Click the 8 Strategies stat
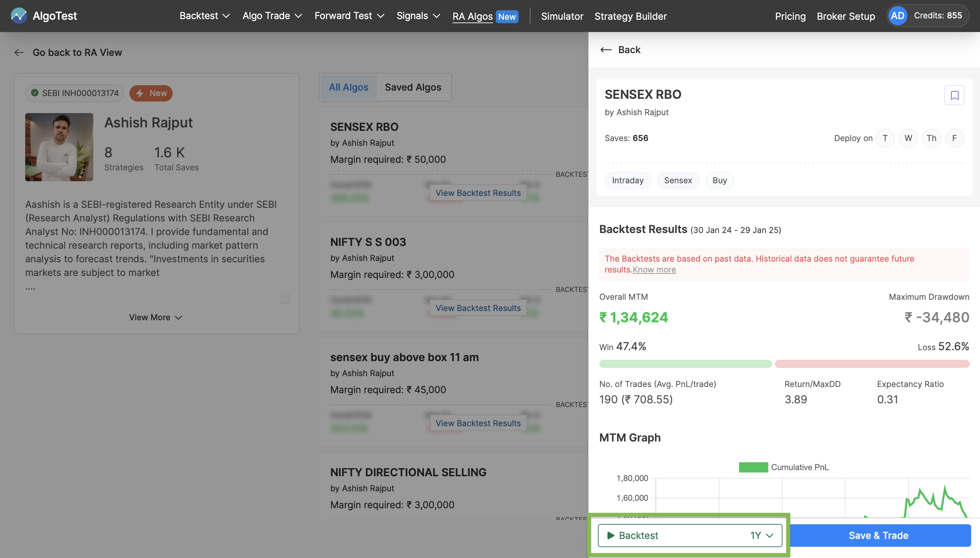This screenshot has height=558, width=980. tap(123, 159)
